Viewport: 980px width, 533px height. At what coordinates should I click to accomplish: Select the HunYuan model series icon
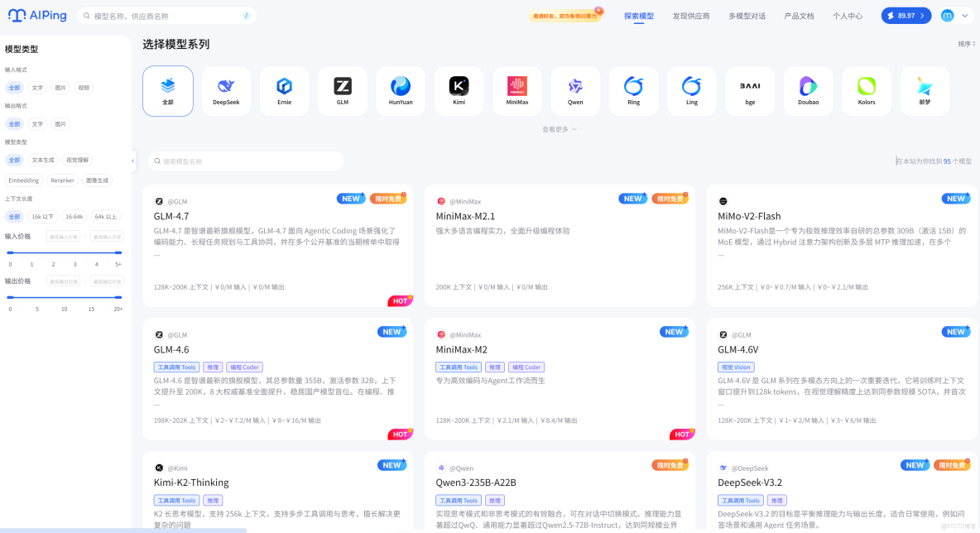[x=400, y=89]
